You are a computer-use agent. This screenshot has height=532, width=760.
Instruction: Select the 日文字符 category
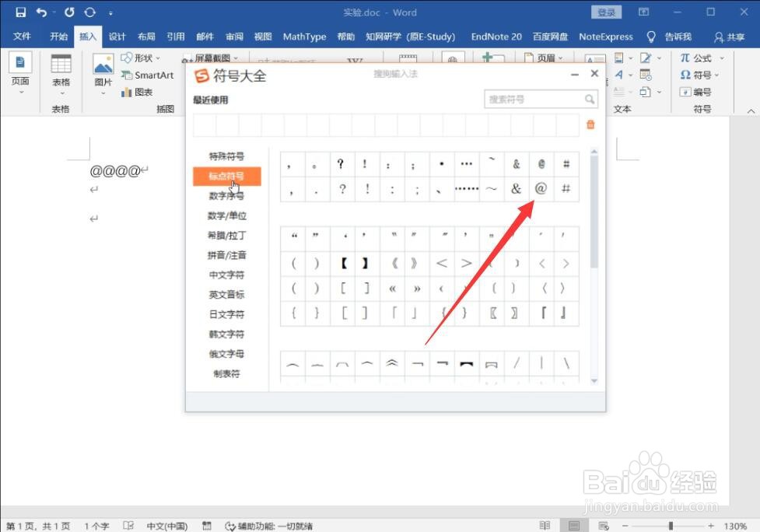pos(226,314)
